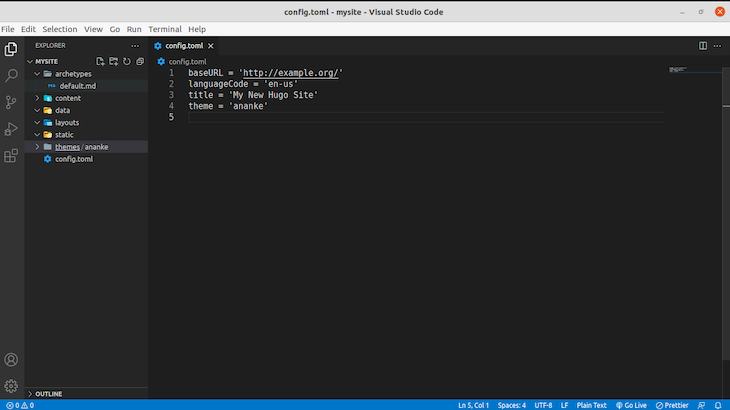Maximize the VS Code window
The image size is (730, 410).
[701, 12]
